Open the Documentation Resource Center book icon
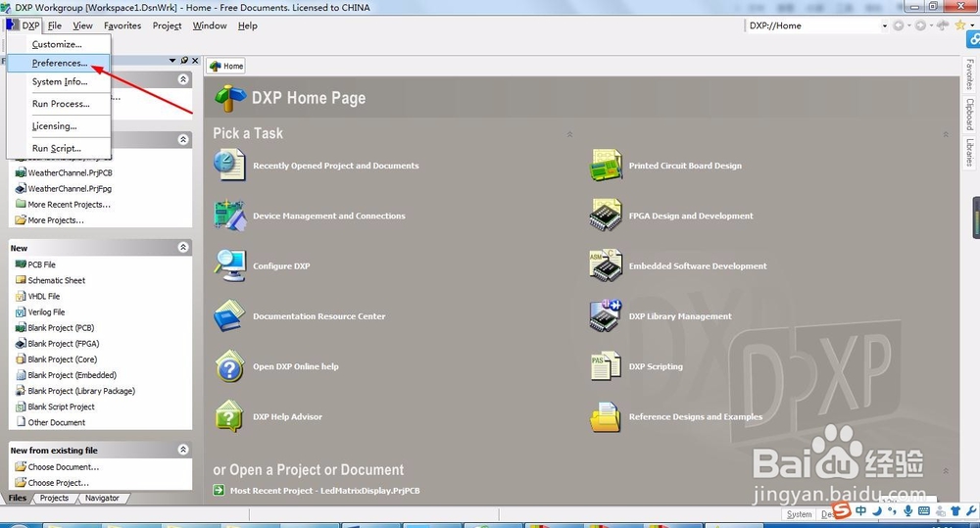This screenshot has height=528, width=980. tap(229, 316)
